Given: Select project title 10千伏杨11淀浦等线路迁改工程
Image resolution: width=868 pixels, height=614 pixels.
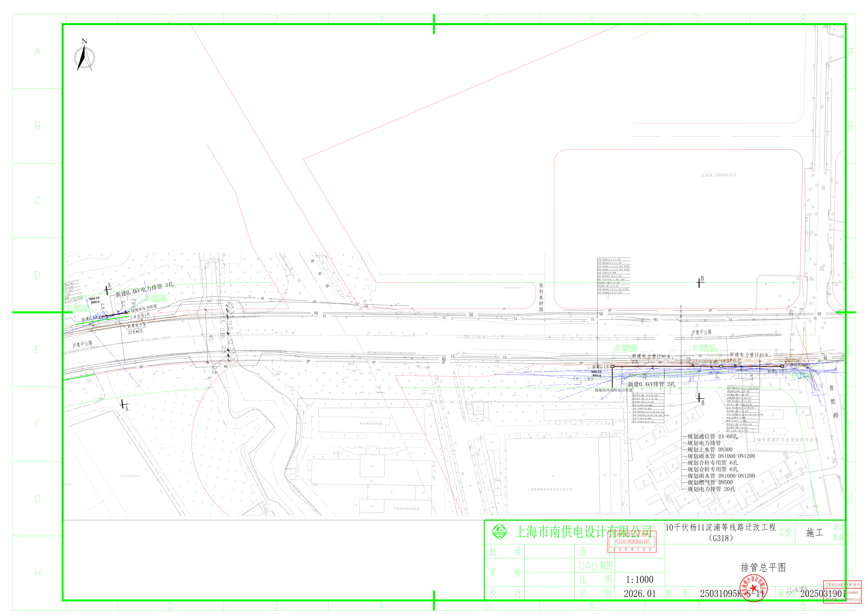Looking at the screenshot, I should point(720,527).
